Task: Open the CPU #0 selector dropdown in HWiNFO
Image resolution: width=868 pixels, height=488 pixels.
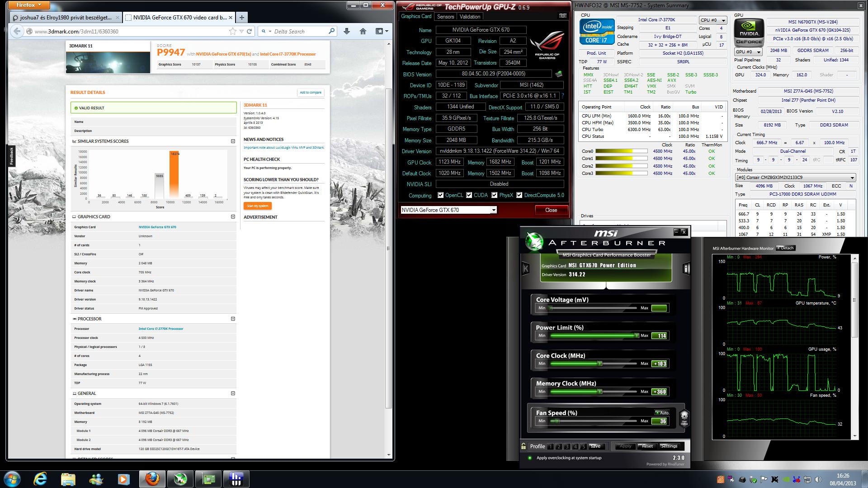Action: pyautogui.click(x=713, y=20)
